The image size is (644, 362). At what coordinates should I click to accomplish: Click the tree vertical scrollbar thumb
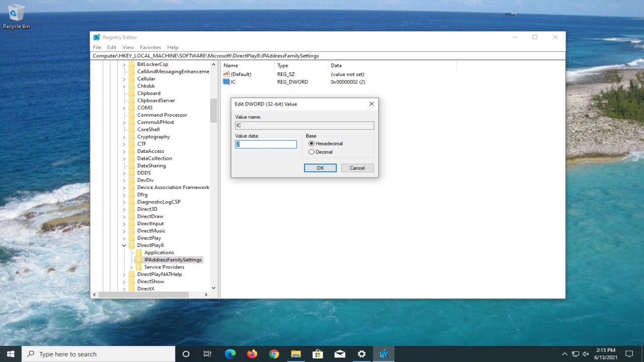(x=214, y=110)
